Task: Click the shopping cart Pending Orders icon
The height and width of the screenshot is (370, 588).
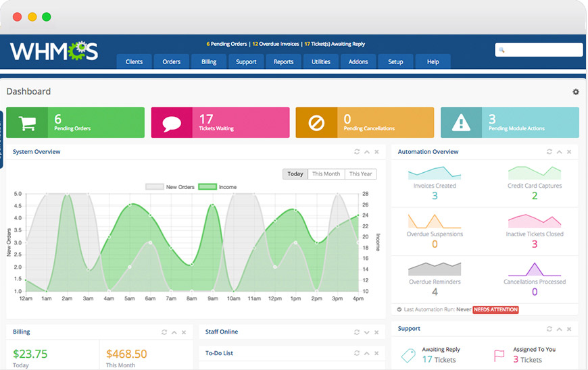Action: pos(27,123)
